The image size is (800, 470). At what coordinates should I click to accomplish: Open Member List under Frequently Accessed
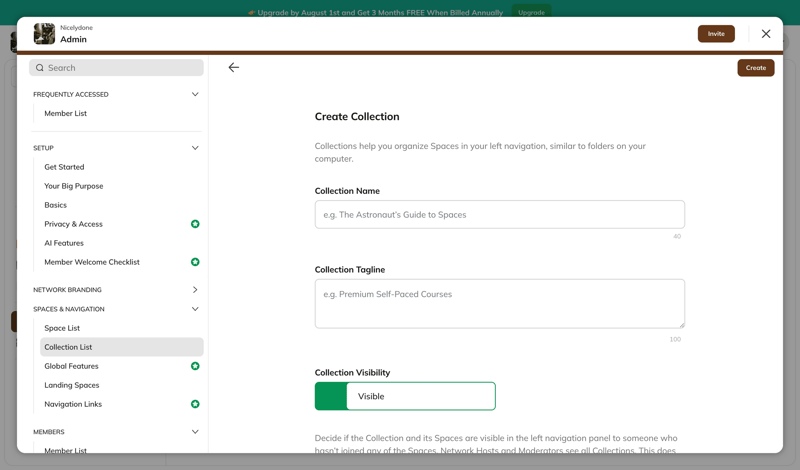coord(65,113)
